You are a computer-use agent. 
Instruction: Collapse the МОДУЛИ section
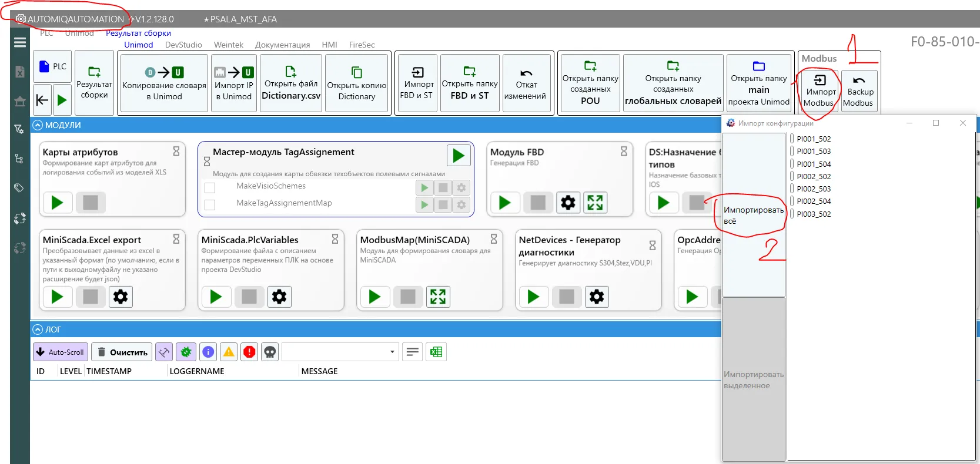pyautogui.click(x=38, y=125)
